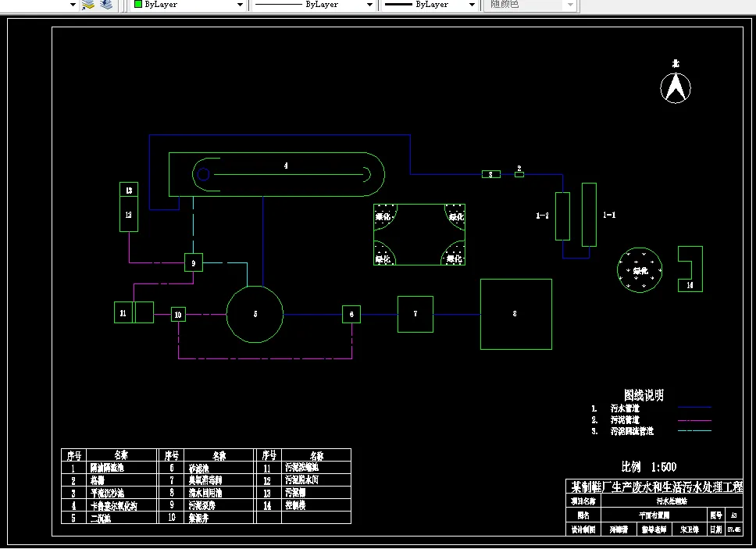Click the greyed-out 随颜色 plot style dropdown
This screenshot has height=549, width=756.
pos(530,5)
